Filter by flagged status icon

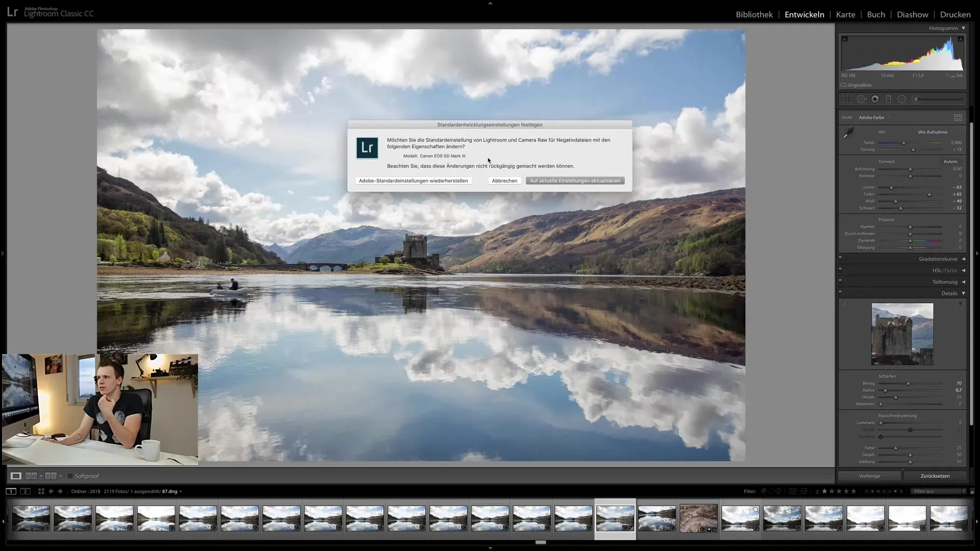point(764,491)
